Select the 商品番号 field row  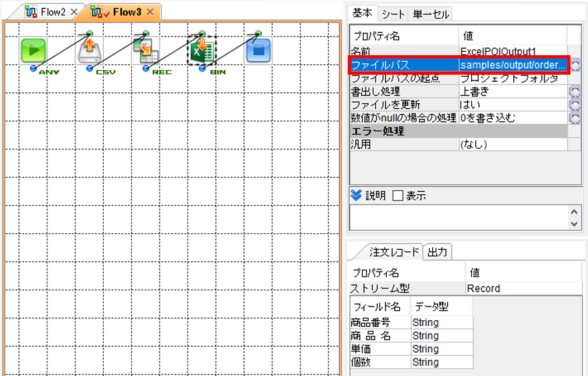tap(411, 322)
